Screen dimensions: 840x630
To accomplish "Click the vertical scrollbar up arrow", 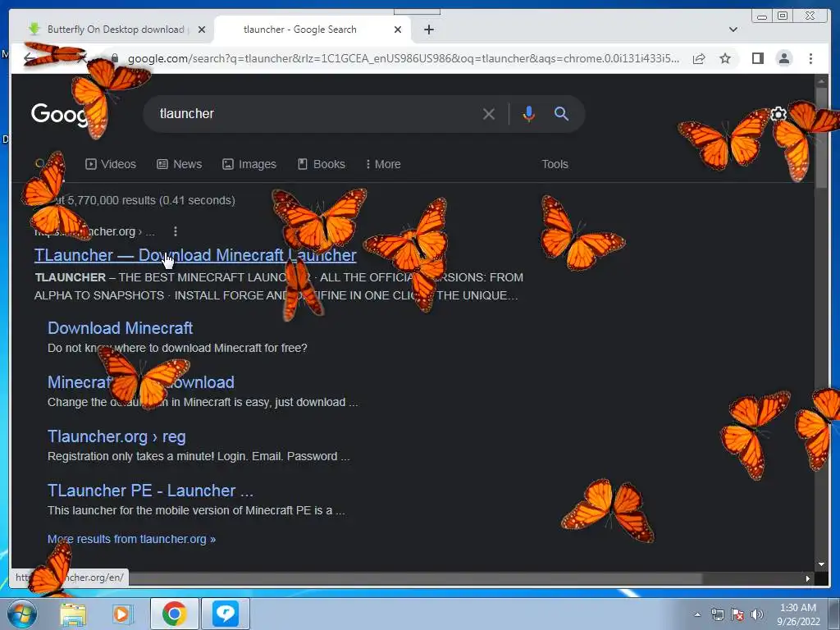I will (821, 81).
